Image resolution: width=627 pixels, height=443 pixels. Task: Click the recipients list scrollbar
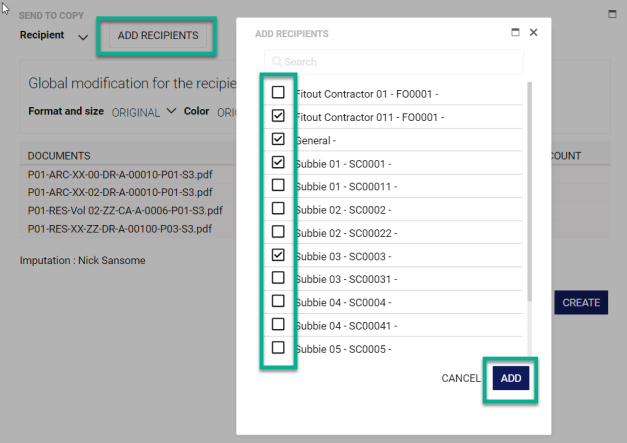(x=528, y=190)
